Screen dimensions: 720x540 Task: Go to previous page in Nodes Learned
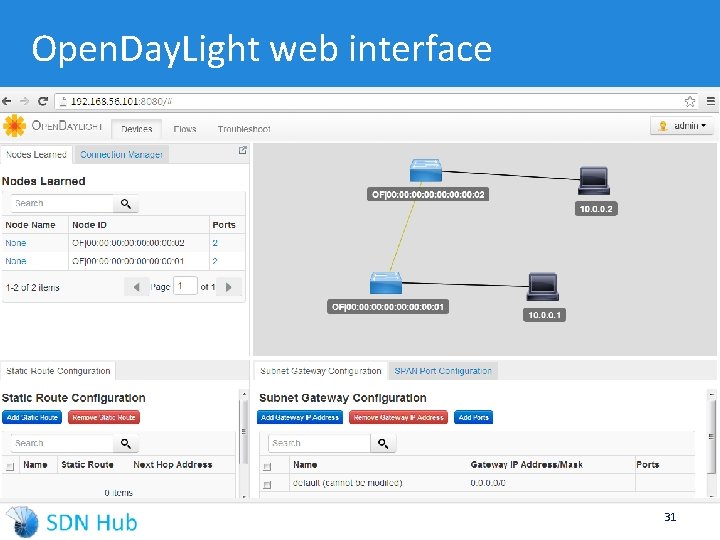(136, 287)
